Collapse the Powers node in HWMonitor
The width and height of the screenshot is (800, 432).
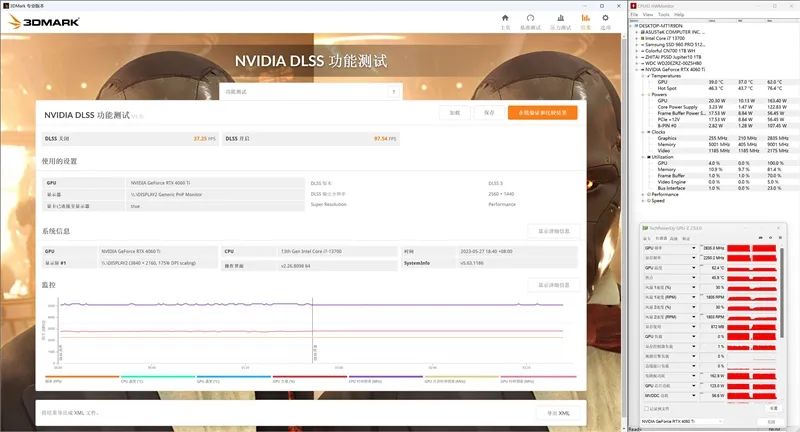[x=643, y=94]
